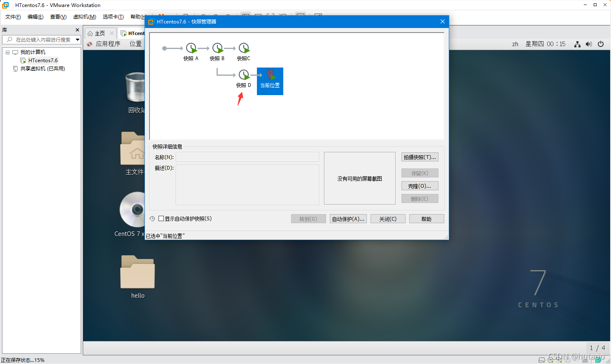Switch to the 主页 tab

click(100, 33)
